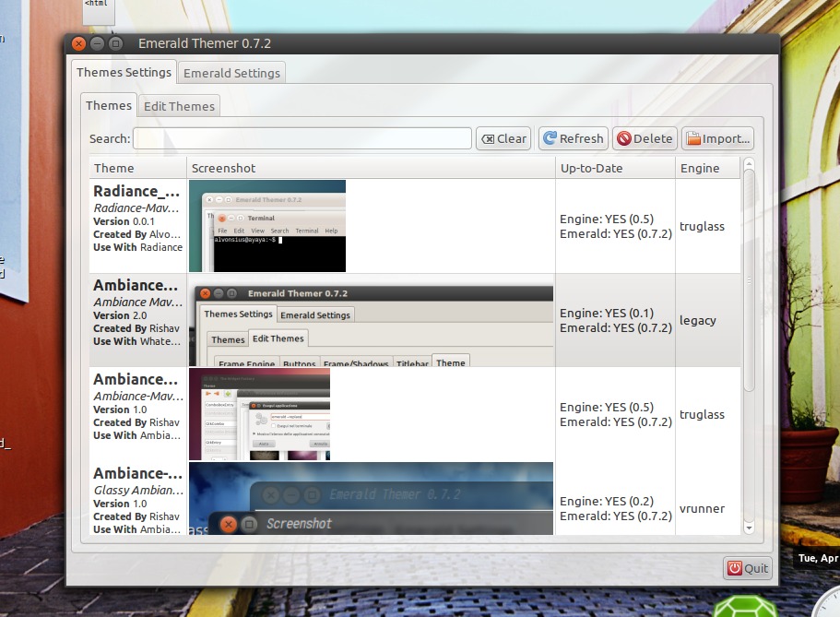Click into the Search input field
840x617 pixels.
tap(302, 138)
